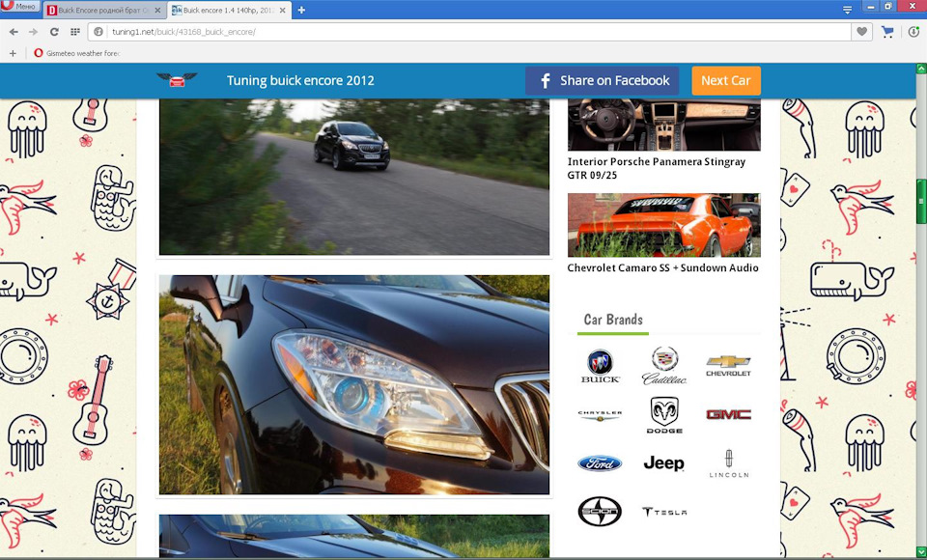Select the Scion brand logo

coord(600,512)
